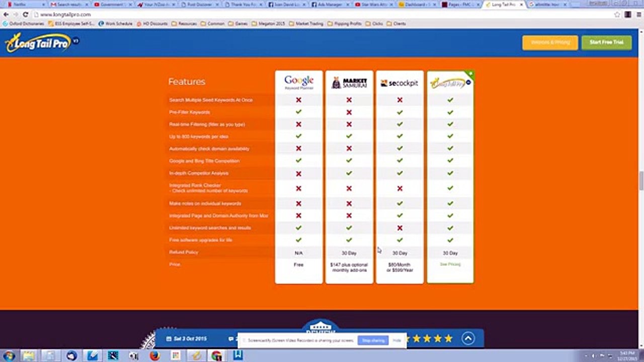Click the round scroll-to-top arrow button
Viewport: 644px width, 362px height.
pyautogui.click(x=468, y=338)
